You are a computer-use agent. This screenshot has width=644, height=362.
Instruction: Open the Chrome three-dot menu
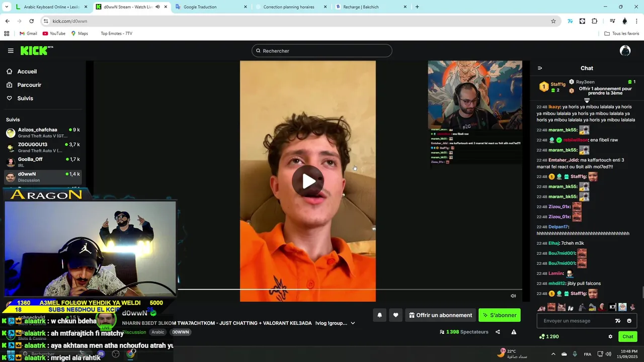coord(636,21)
